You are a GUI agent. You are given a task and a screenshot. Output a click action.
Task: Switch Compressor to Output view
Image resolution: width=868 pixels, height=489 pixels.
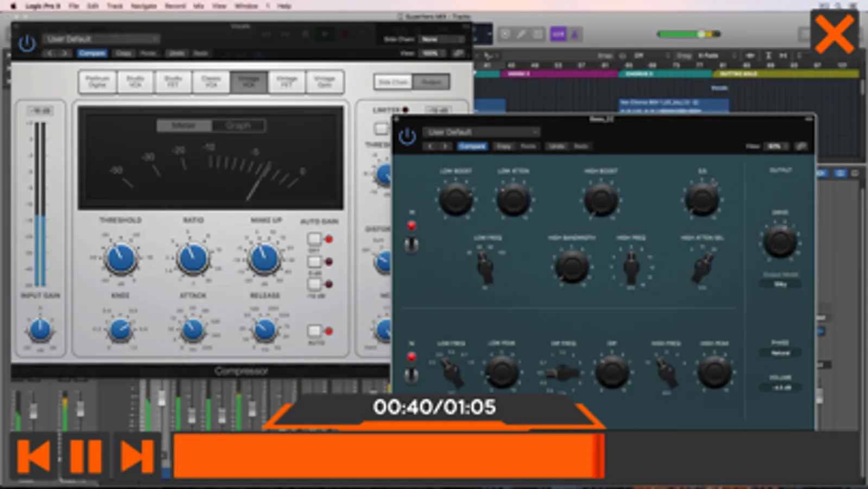431,82
